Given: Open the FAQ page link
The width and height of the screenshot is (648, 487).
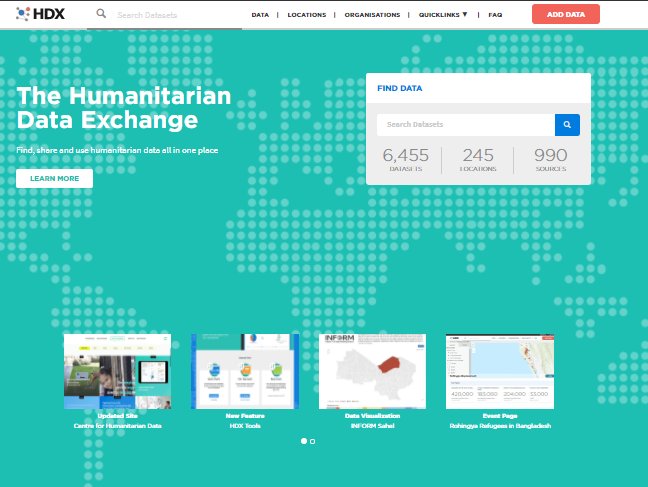Looking at the screenshot, I should [495, 15].
